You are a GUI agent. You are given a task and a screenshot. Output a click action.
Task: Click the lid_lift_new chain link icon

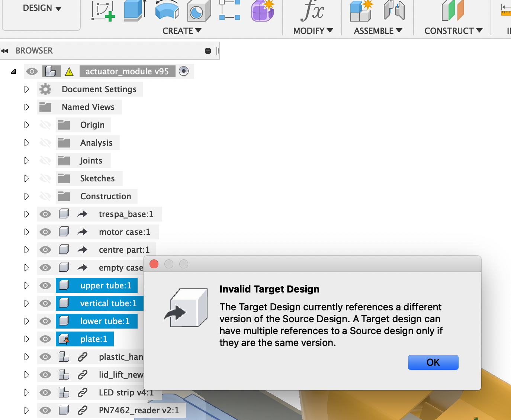(82, 375)
